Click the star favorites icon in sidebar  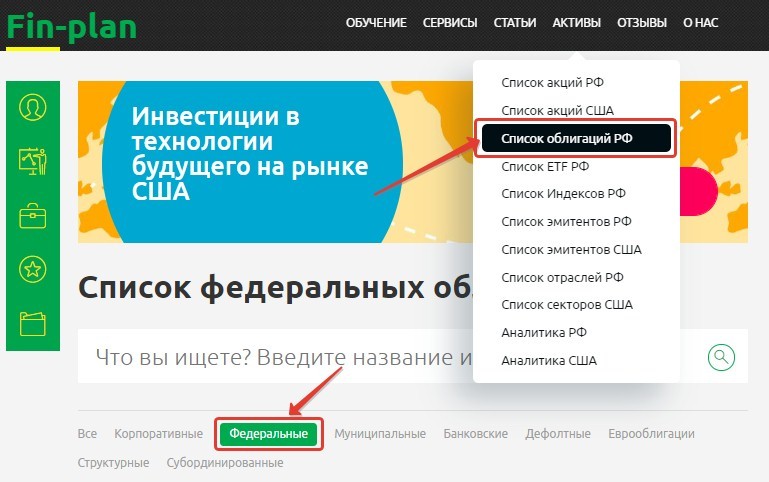click(33, 268)
